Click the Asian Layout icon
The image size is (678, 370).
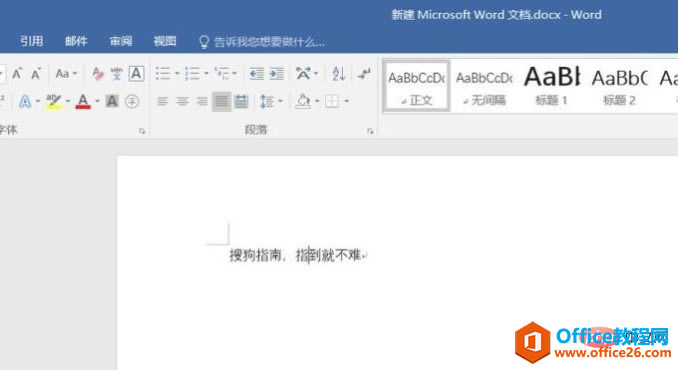(304, 73)
